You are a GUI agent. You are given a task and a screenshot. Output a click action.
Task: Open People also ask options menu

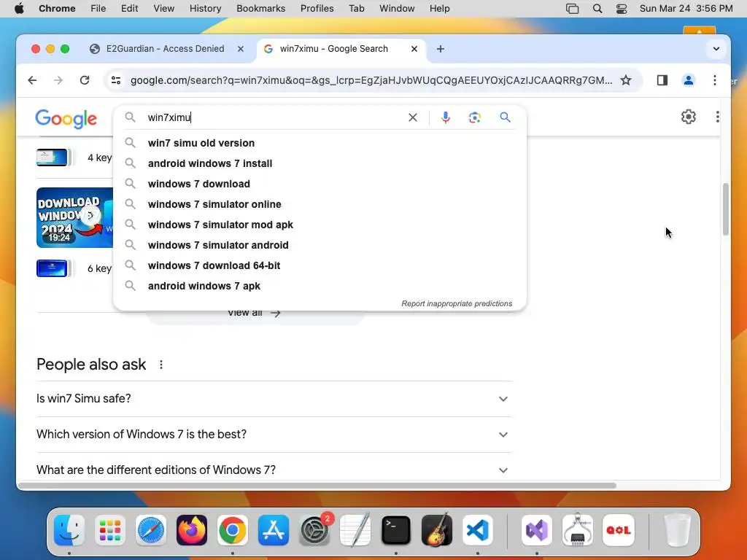coord(161,365)
